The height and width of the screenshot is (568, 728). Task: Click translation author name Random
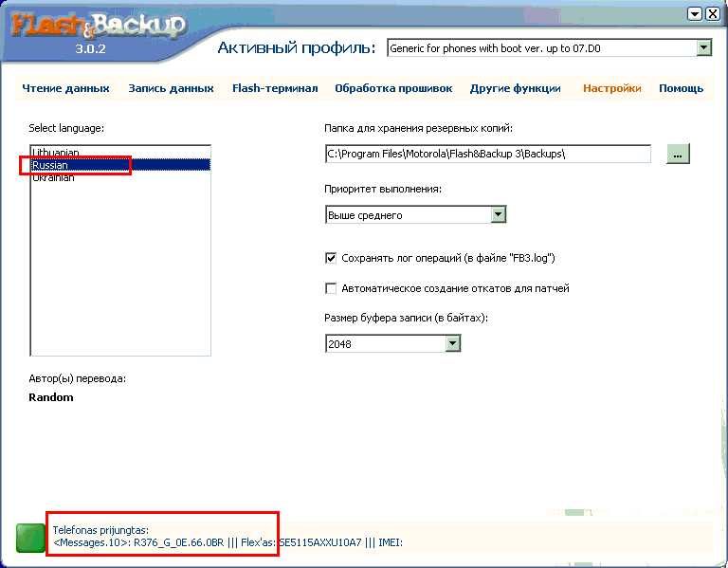(51, 397)
